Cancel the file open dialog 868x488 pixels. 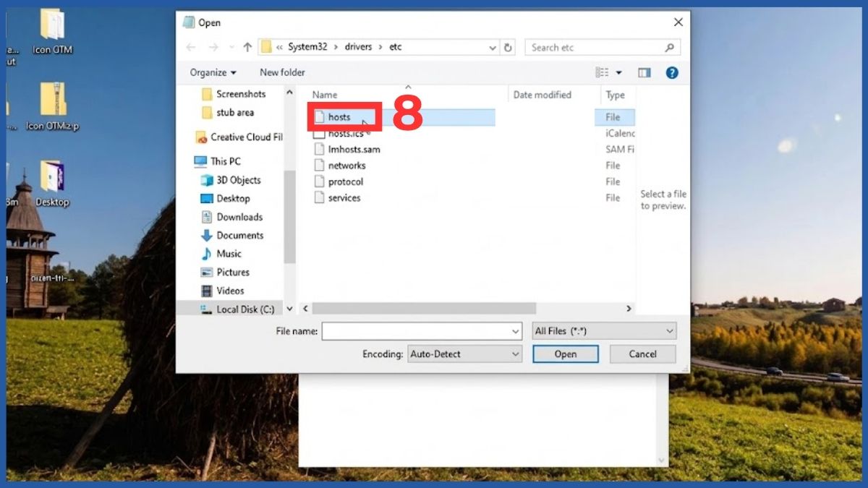coord(642,354)
